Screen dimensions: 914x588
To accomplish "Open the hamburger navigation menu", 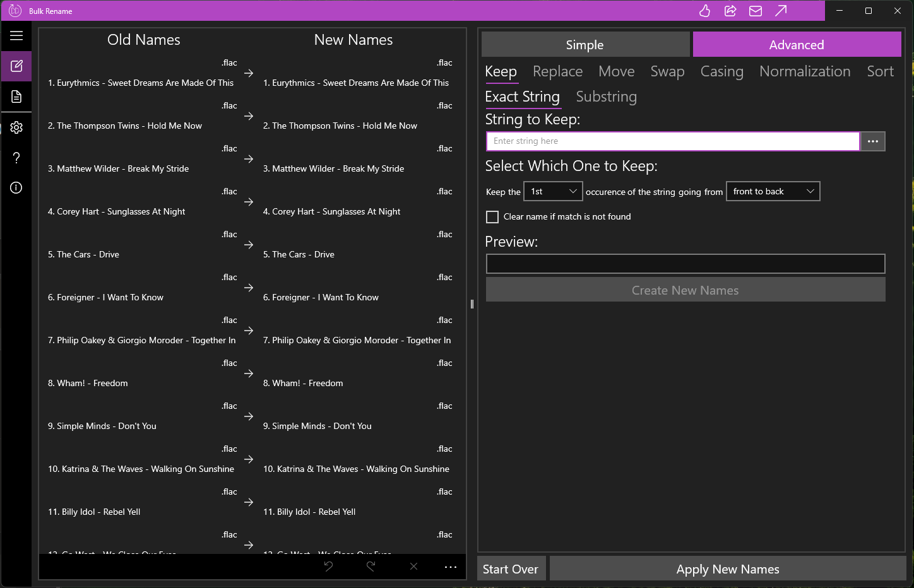I will (x=16, y=35).
